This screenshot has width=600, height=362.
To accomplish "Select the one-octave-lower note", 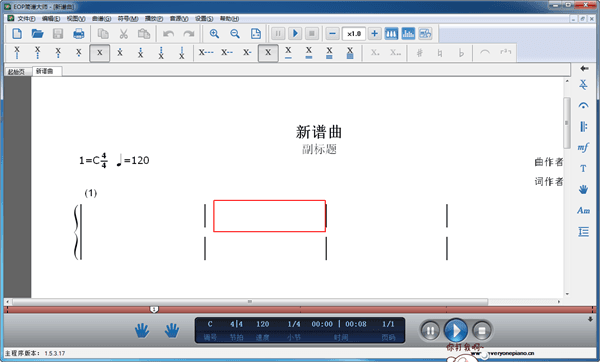I will pos(79,53).
